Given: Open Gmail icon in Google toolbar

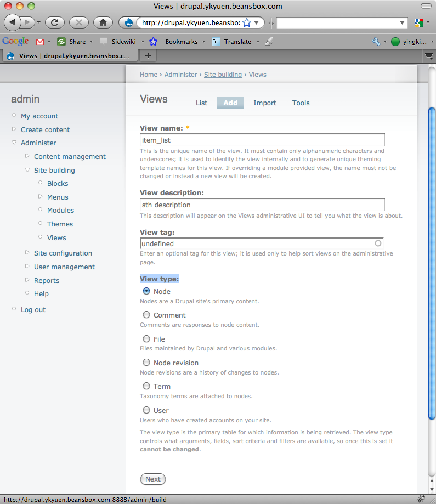Looking at the screenshot, I should (x=40, y=42).
